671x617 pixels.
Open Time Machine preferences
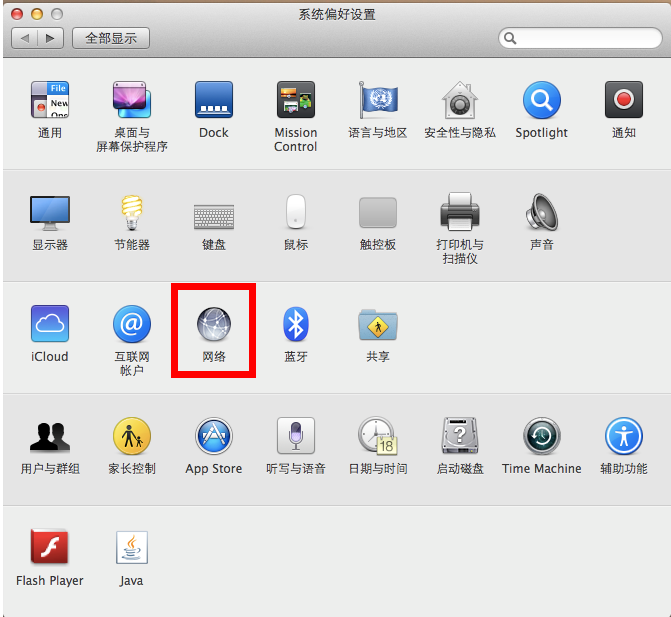541,437
